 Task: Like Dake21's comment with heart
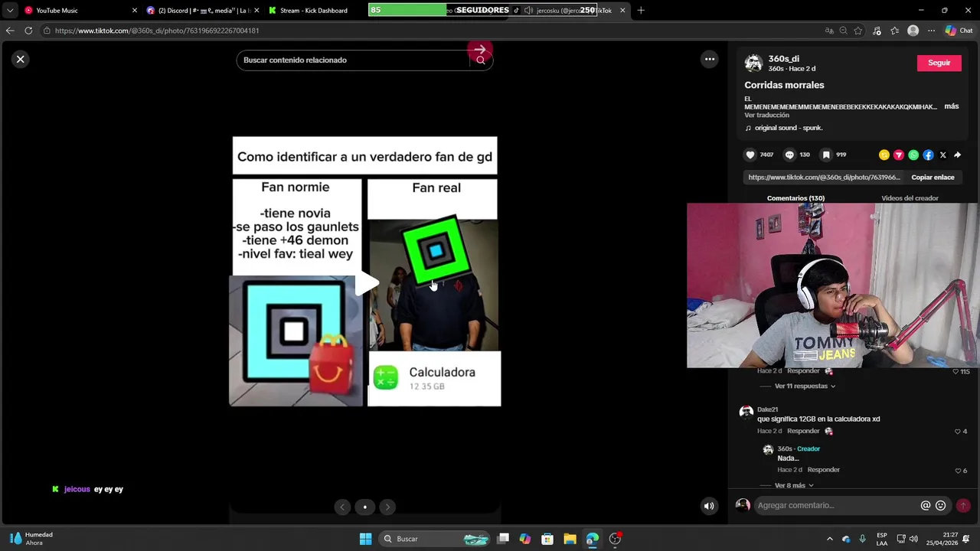pyautogui.click(x=957, y=432)
